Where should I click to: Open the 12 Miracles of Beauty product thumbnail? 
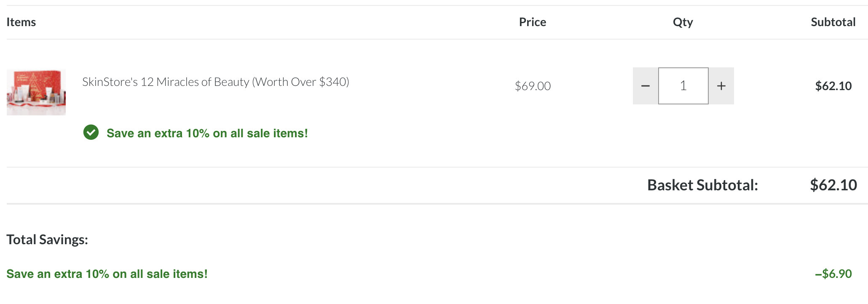click(x=36, y=92)
